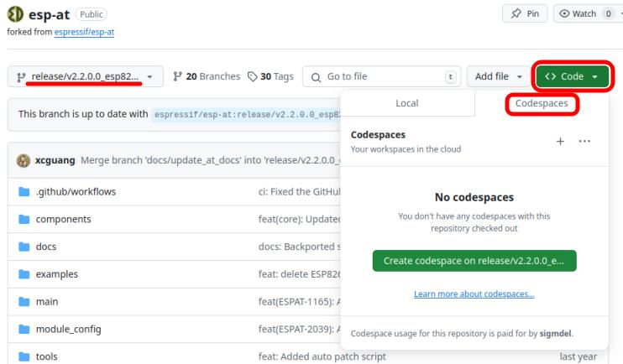Image resolution: width=623 pixels, height=364 pixels.
Task: Click the examples folder icon
Action: click(x=20, y=273)
